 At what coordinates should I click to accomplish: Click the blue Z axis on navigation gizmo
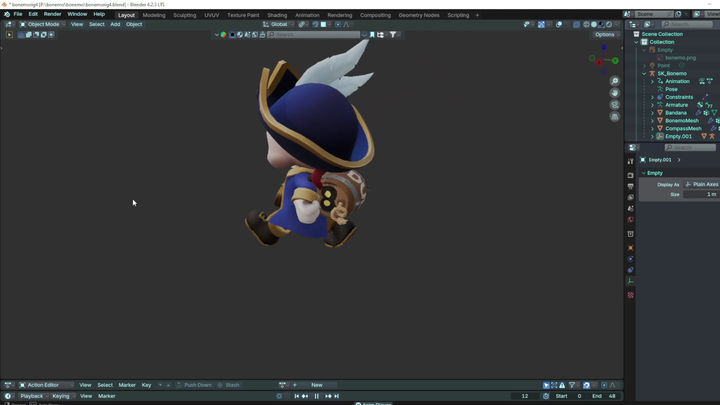coord(604,47)
